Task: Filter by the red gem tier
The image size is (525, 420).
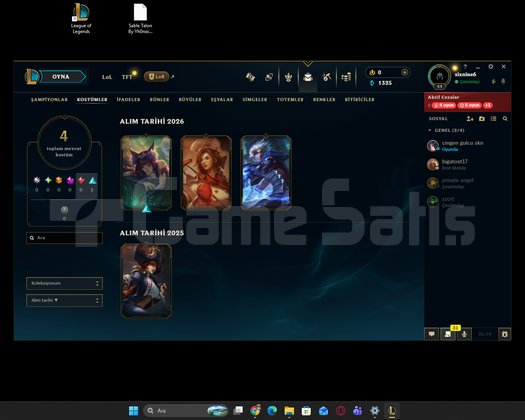Action: pyautogui.click(x=81, y=181)
